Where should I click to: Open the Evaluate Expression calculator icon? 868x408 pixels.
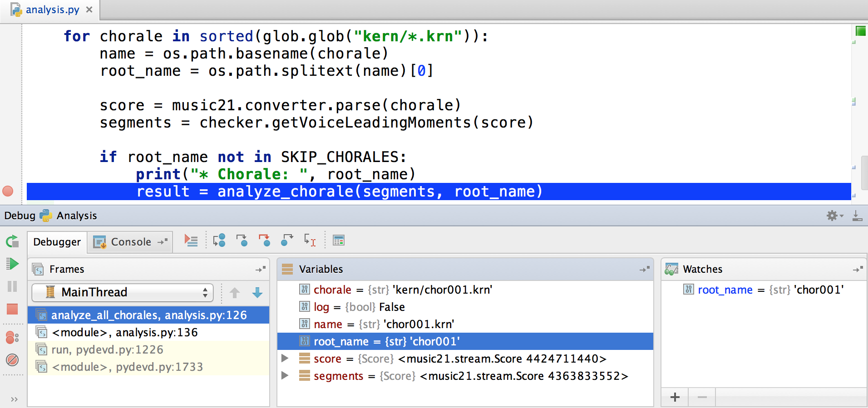tap(339, 241)
